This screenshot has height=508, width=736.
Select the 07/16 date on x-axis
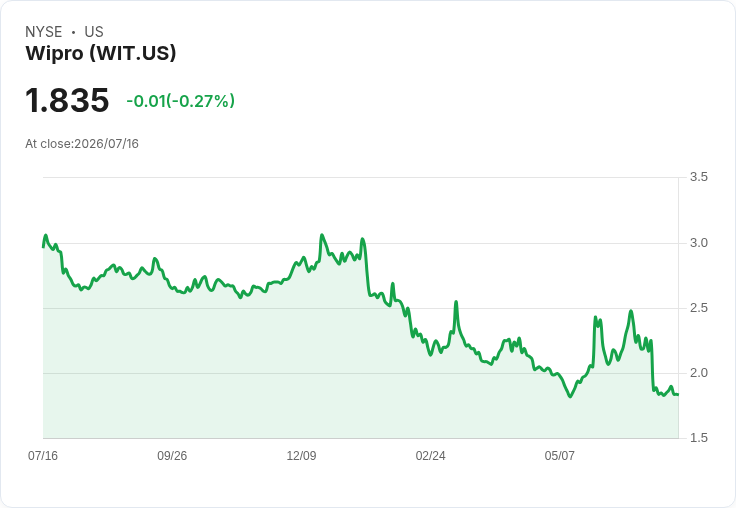(43, 455)
